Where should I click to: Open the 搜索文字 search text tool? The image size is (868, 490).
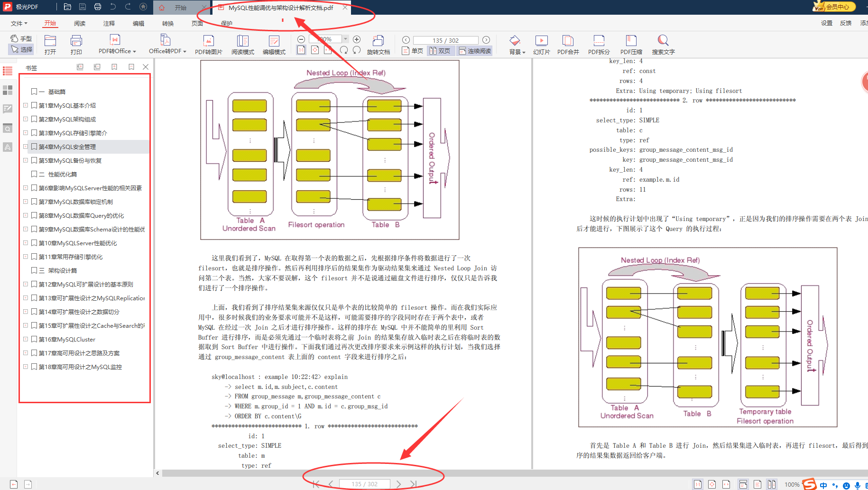point(663,45)
